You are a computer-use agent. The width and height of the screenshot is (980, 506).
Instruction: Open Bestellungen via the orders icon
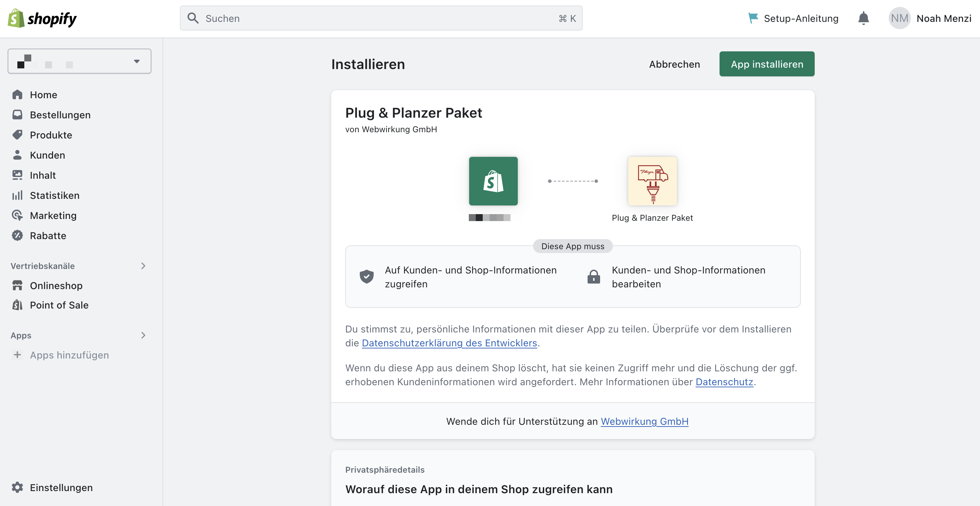pyautogui.click(x=18, y=115)
